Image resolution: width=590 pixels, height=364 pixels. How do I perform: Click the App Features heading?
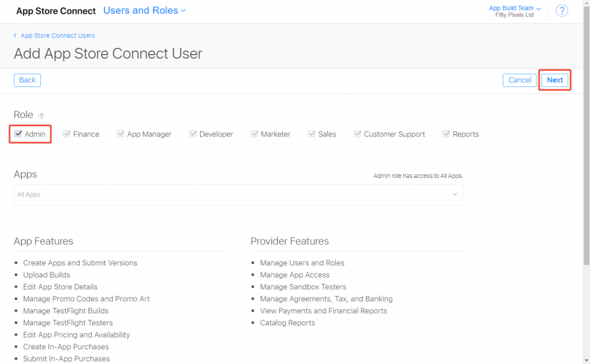(x=44, y=241)
